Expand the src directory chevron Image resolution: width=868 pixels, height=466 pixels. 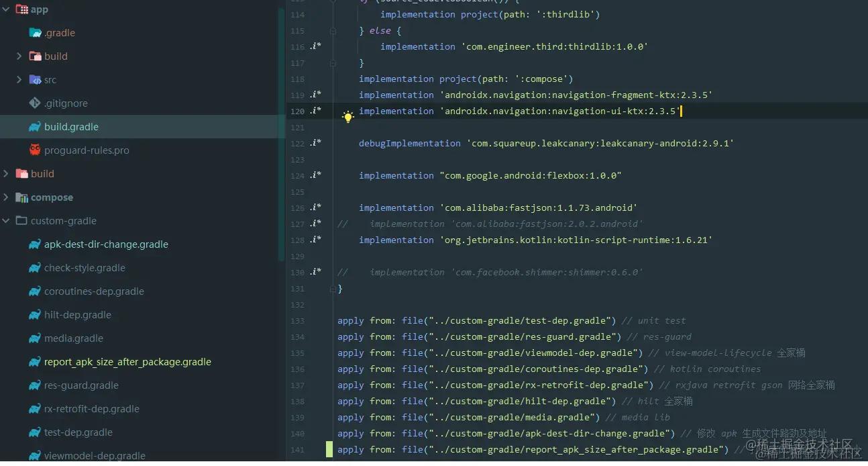(19, 79)
